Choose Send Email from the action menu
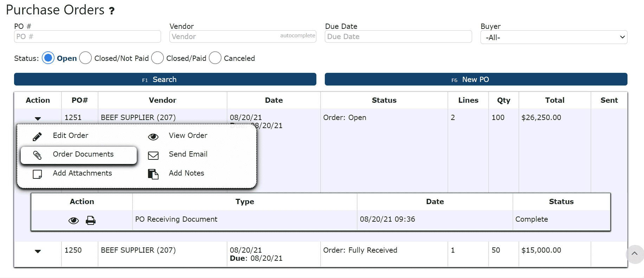 pyautogui.click(x=188, y=154)
